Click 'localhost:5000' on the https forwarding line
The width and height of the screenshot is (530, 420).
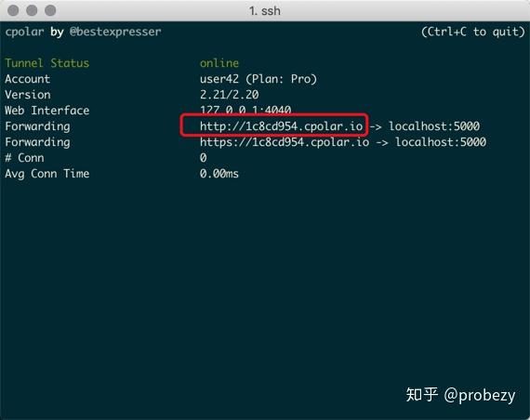coord(441,142)
